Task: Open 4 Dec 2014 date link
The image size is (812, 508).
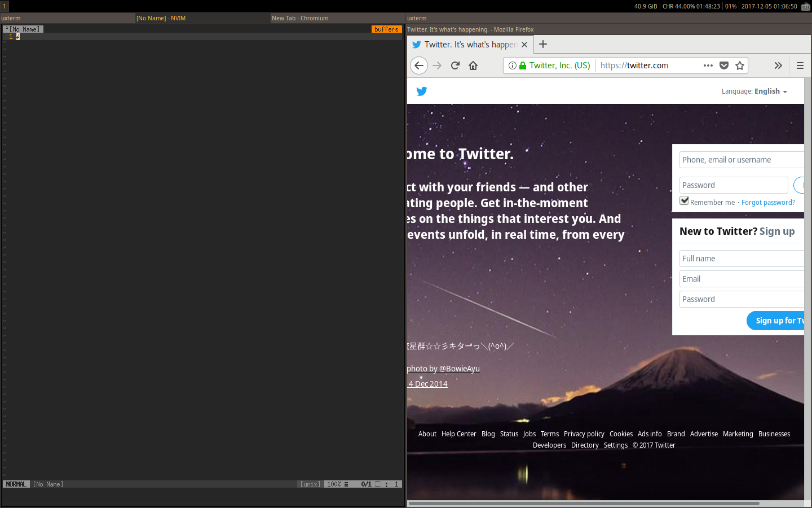Action: click(428, 384)
